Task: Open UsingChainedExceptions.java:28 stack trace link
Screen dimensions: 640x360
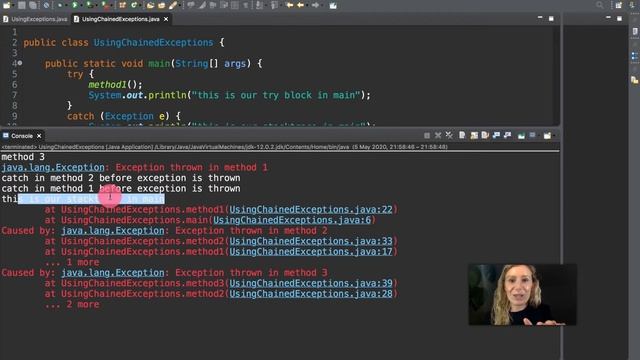Action: tap(311, 293)
